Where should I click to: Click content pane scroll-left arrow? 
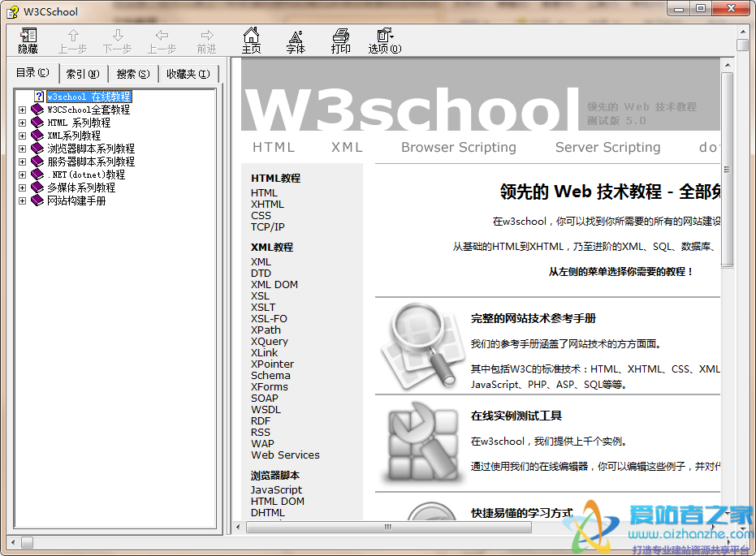click(x=238, y=527)
